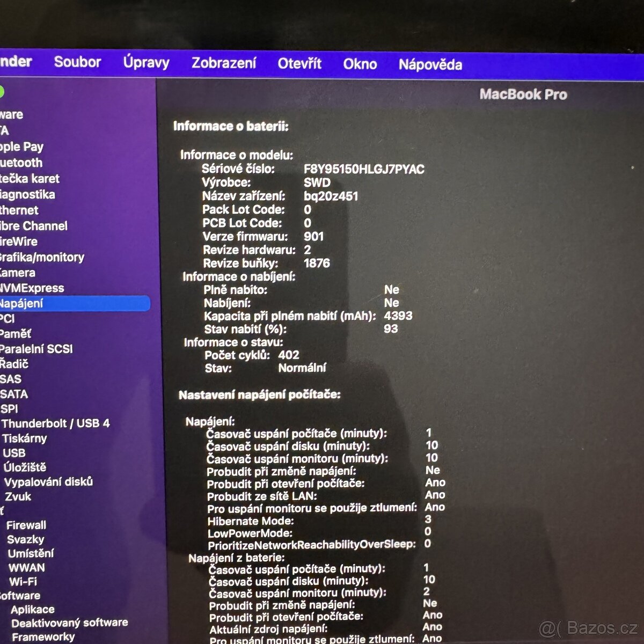Click the Aktuální zdroj napájení label

[x=268, y=629]
